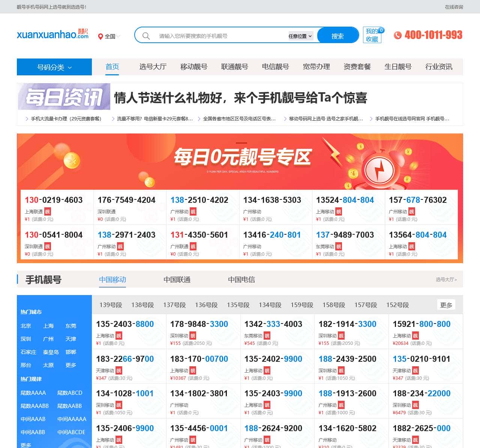The height and width of the screenshot is (448, 480).
Task: Open 宽带办理 nav item
Action: (316, 67)
